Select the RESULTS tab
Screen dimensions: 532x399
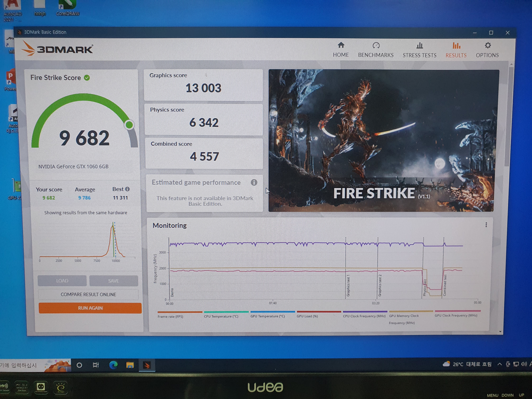[x=456, y=50]
